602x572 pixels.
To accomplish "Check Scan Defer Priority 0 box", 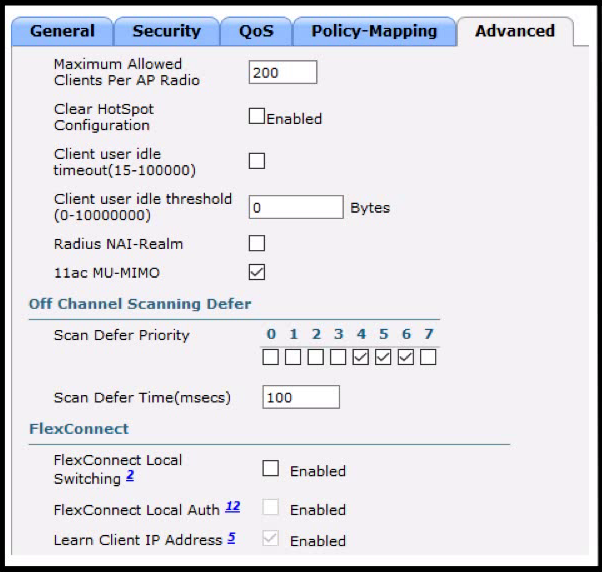I will click(271, 357).
